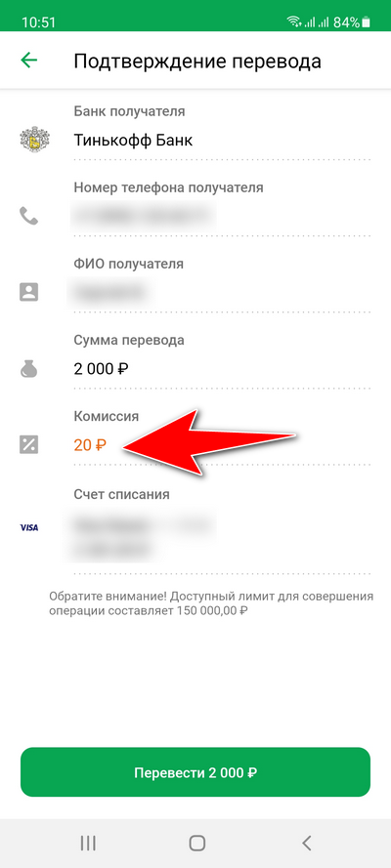Tap the blurred debit account card details
The height and width of the screenshot is (868, 391).
click(x=140, y=538)
